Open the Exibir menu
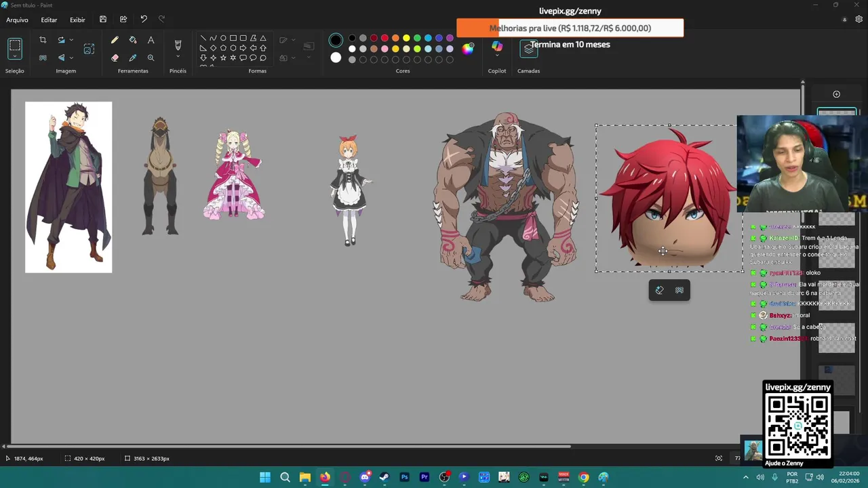Screen dimensions: 868x488 pos(77,20)
